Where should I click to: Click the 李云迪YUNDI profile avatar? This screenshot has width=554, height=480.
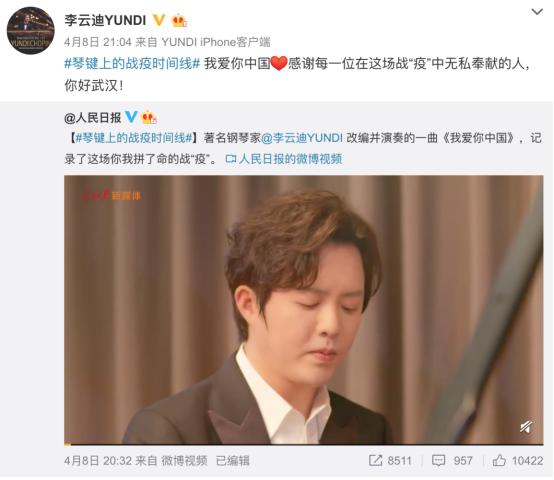point(31,30)
